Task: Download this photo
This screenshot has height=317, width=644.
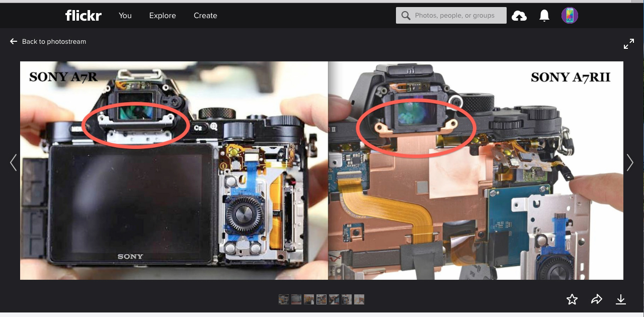Action: [621, 300]
